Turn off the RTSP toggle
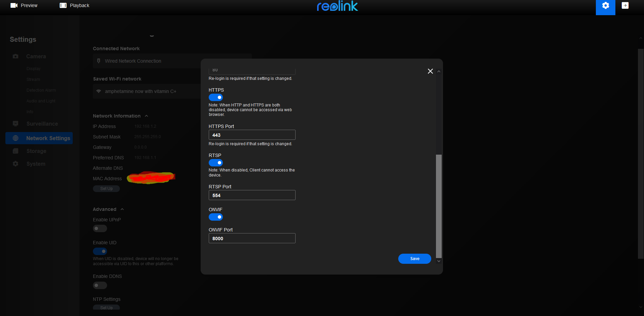 216,162
